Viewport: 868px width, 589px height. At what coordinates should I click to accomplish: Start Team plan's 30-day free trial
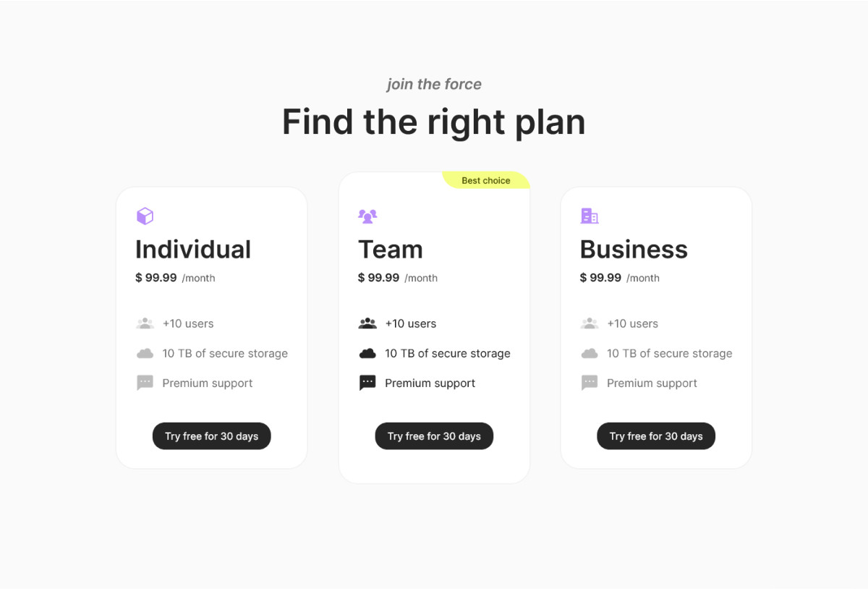pos(434,436)
